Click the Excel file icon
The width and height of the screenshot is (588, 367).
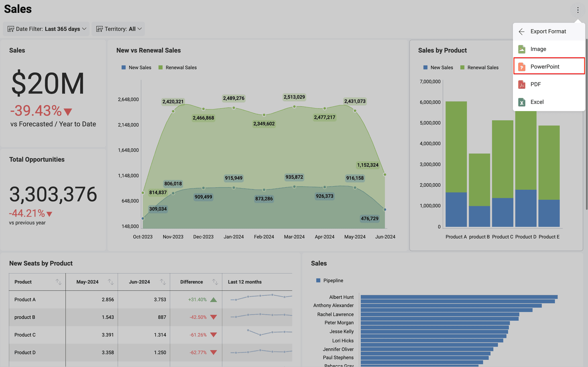pyautogui.click(x=522, y=102)
